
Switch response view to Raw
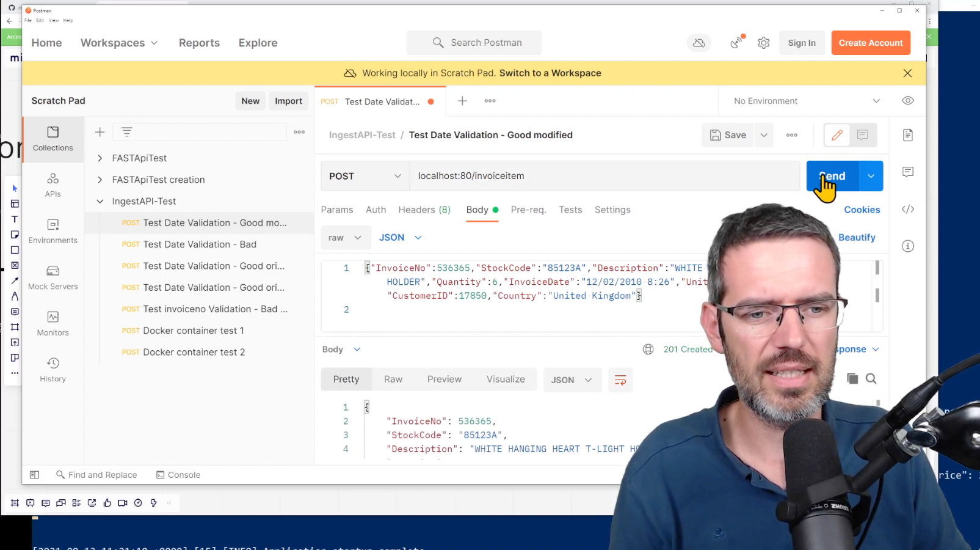(393, 380)
